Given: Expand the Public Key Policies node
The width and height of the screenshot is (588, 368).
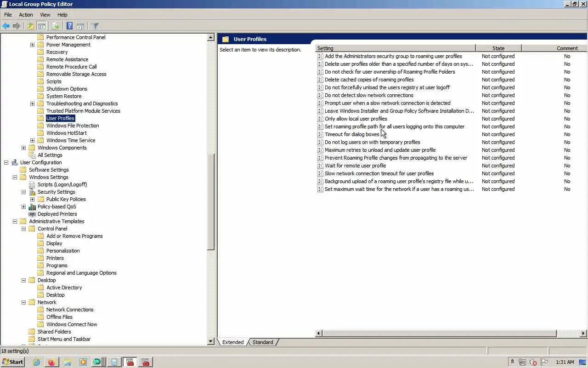Looking at the screenshot, I should (x=32, y=199).
